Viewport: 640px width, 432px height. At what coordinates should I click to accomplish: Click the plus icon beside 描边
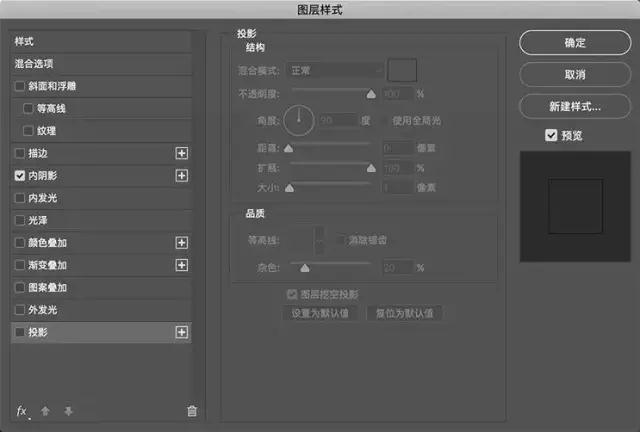[181, 153]
